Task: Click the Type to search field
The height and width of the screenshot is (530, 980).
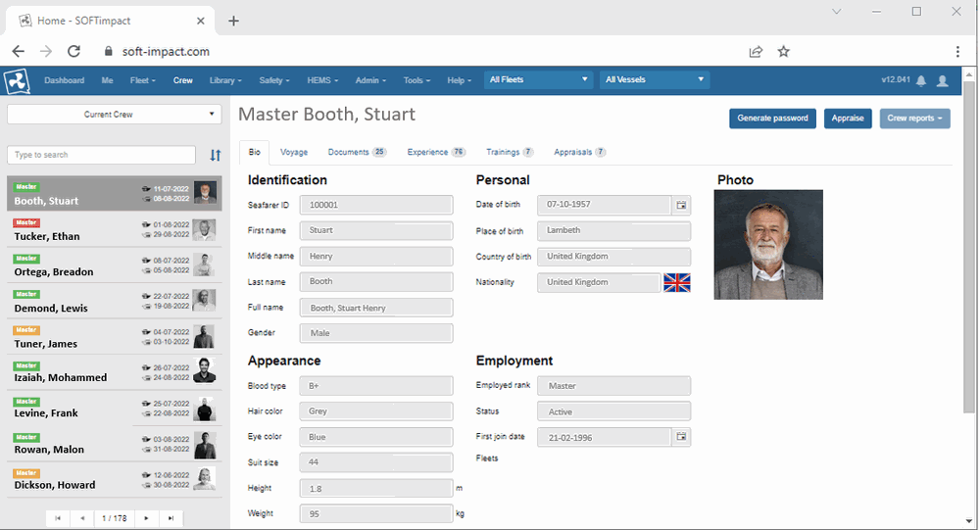Action: pyautogui.click(x=101, y=155)
